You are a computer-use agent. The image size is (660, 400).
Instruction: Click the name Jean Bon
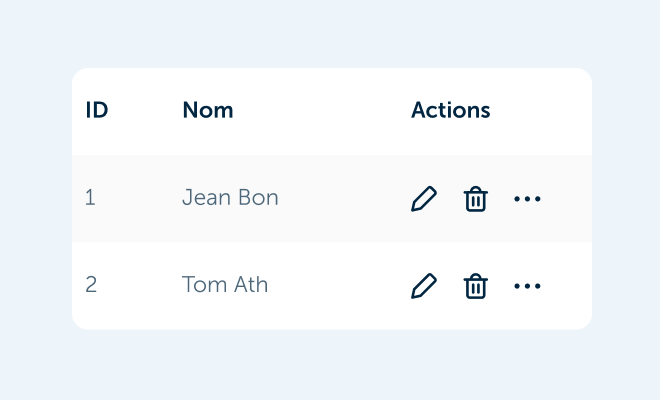point(230,197)
